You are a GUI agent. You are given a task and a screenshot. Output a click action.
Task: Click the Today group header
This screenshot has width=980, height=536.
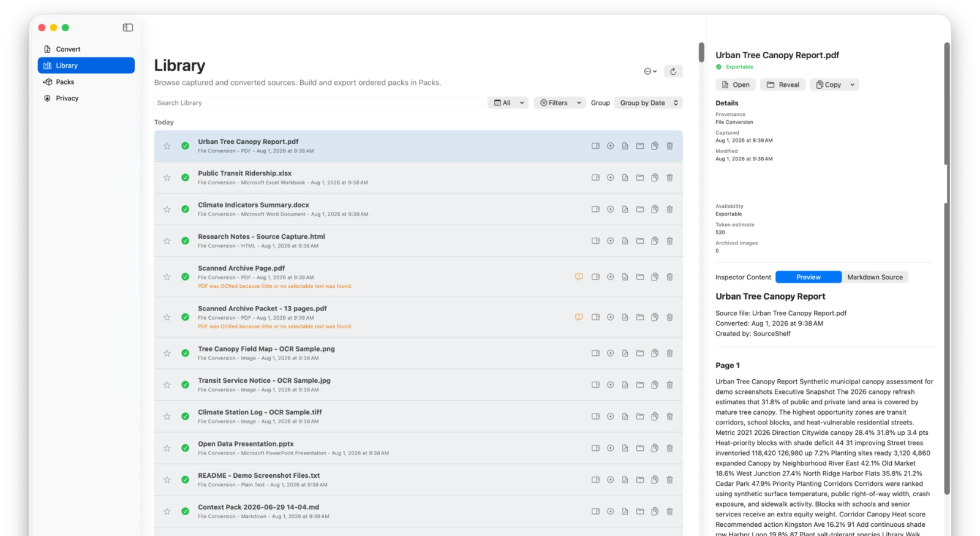click(x=164, y=123)
